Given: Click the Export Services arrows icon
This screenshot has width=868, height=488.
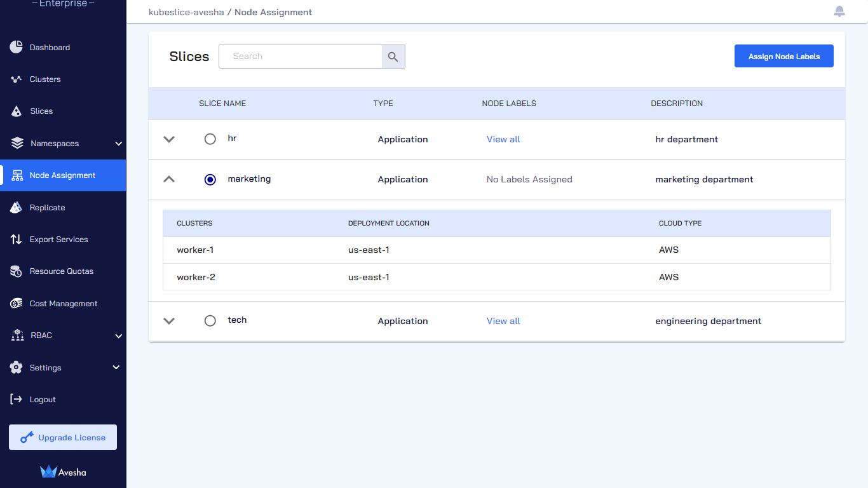Looking at the screenshot, I should pyautogui.click(x=17, y=240).
